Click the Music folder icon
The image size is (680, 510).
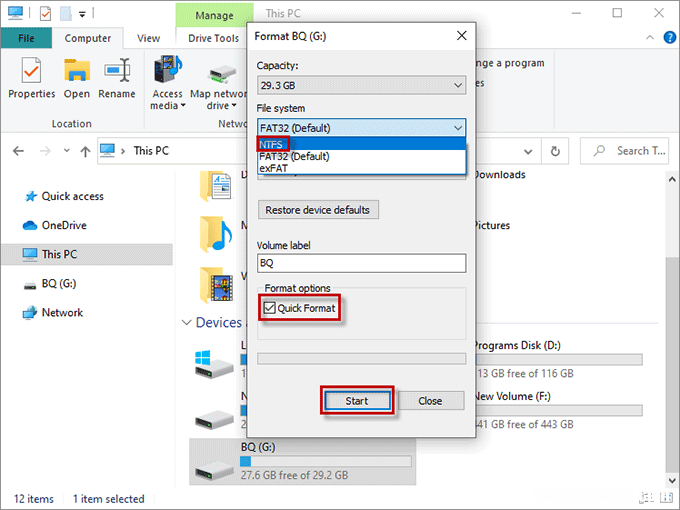(216, 234)
